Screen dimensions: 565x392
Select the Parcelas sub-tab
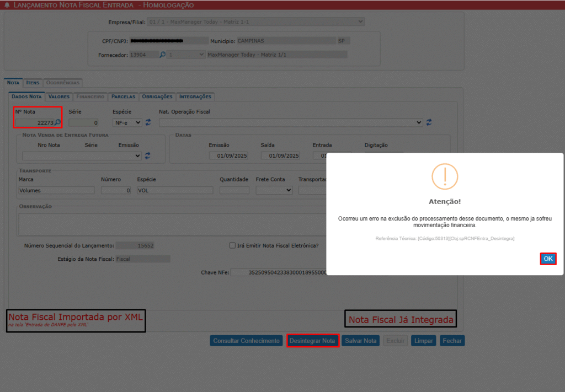pos(123,96)
